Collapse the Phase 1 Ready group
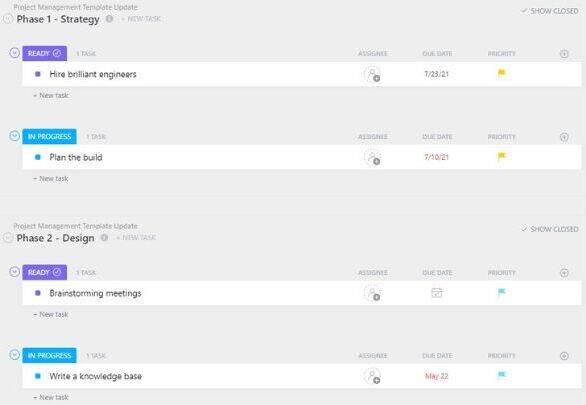This screenshot has height=405, width=586. pos(14,53)
